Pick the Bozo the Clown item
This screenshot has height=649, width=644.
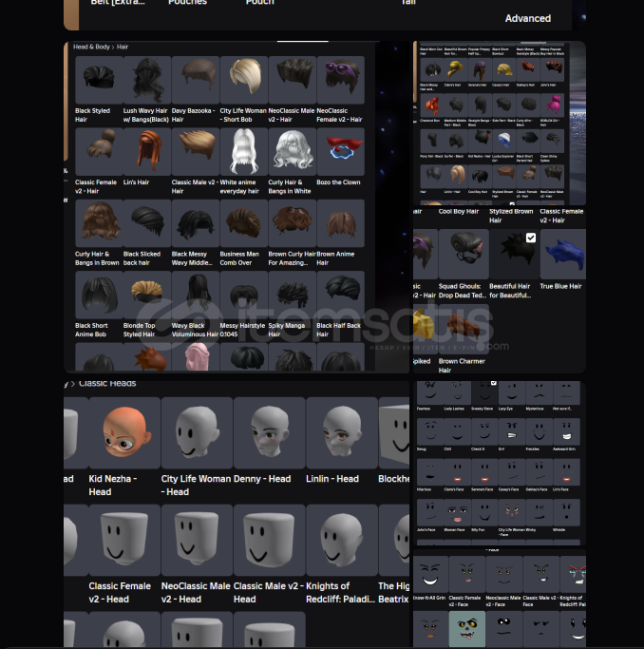point(341,151)
